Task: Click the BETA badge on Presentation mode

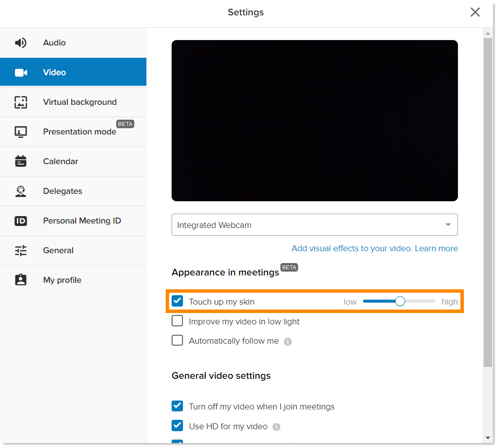Action: (x=125, y=124)
